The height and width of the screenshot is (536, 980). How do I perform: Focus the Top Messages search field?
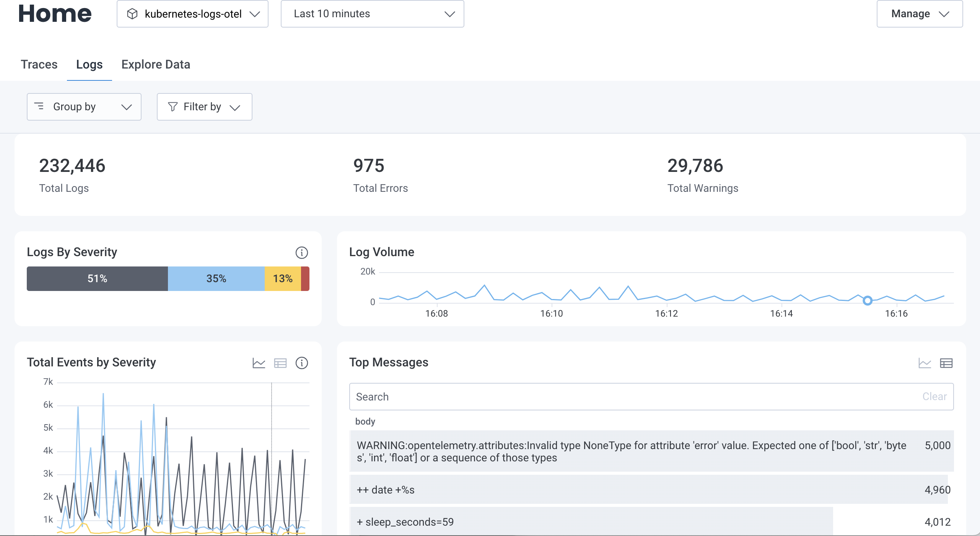(x=631, y=397)
